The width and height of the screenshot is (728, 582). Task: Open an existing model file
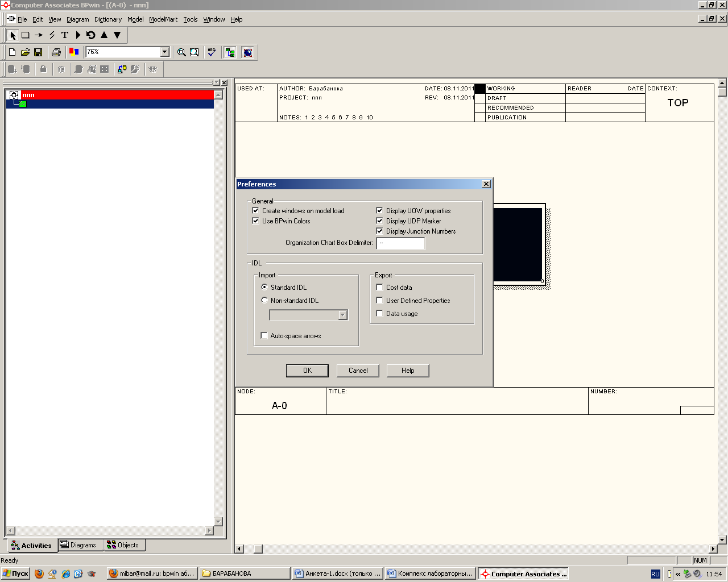tap(25, 52)
